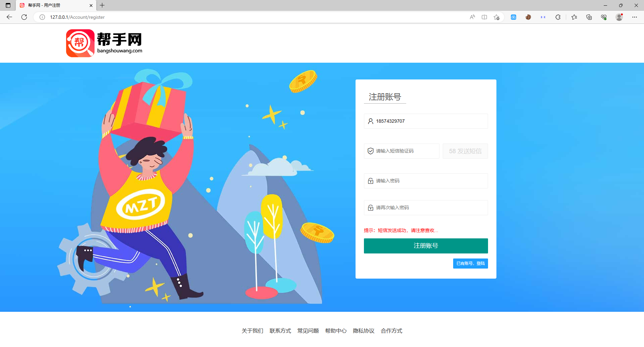644x347 pixels.
Task: Open the 隐私协议 footer link
Action: (364, 331)
